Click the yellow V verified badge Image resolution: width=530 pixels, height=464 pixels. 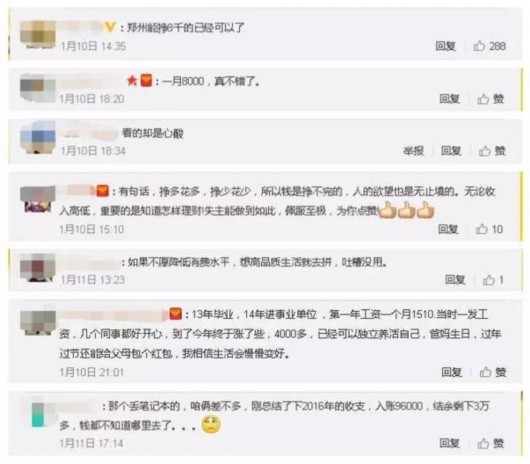(x=110, y=27)
